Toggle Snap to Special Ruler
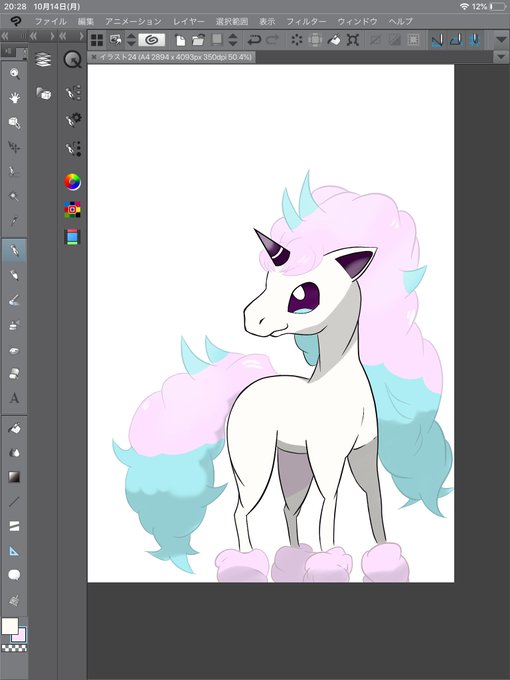The height and width of the screenshot is (680, 510). coord(456,40)
